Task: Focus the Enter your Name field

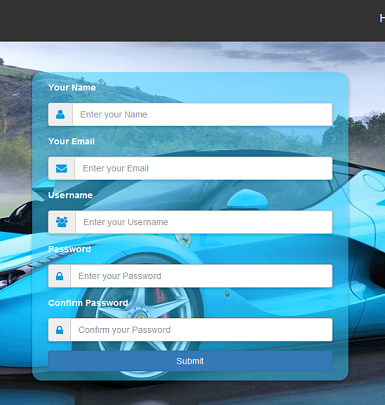Action: [202, 115]
